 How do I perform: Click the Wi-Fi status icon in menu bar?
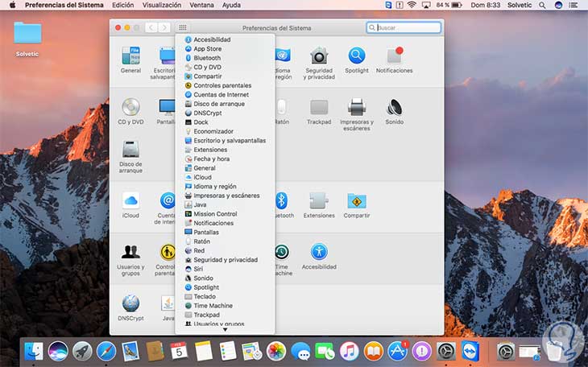coord(412,5)
